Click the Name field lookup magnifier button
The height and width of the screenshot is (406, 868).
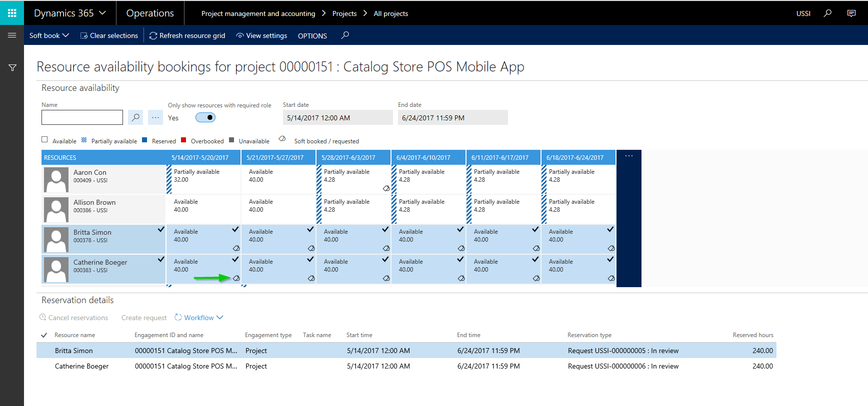tap(135, 118)
